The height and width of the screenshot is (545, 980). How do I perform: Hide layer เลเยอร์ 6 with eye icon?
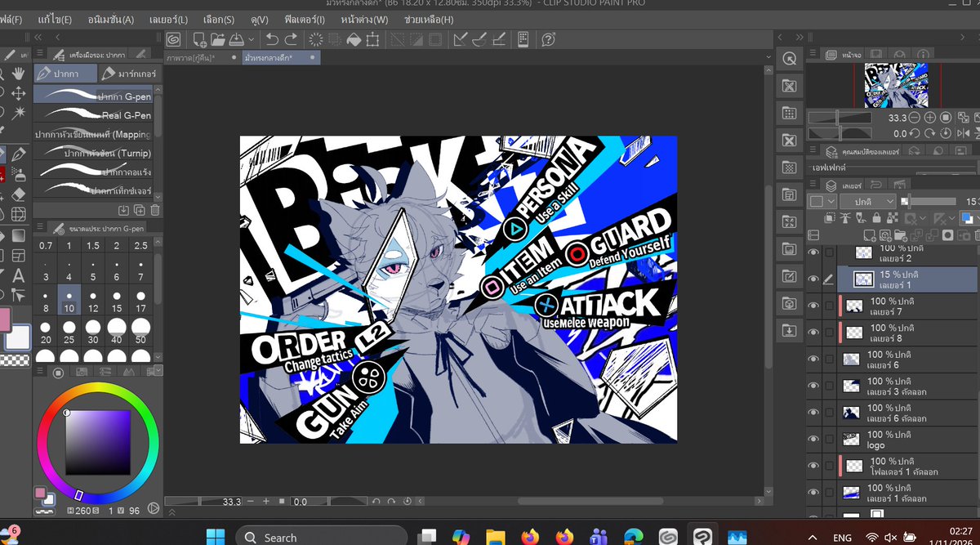(813, 360)
